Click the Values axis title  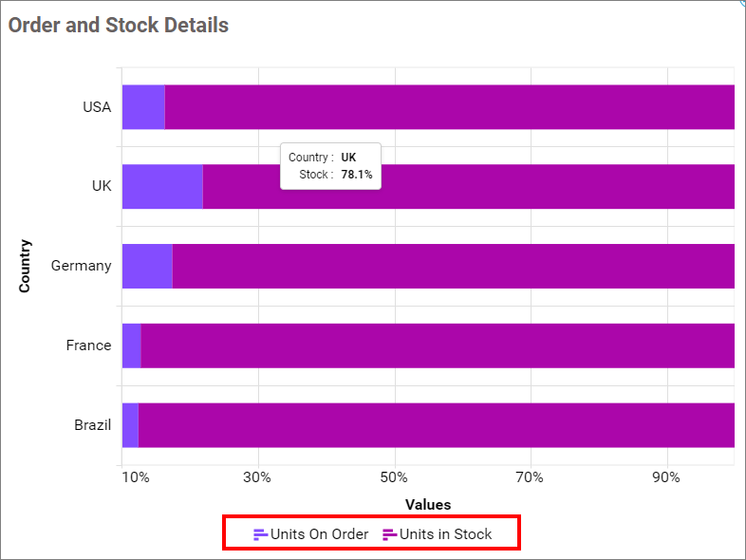428,504
